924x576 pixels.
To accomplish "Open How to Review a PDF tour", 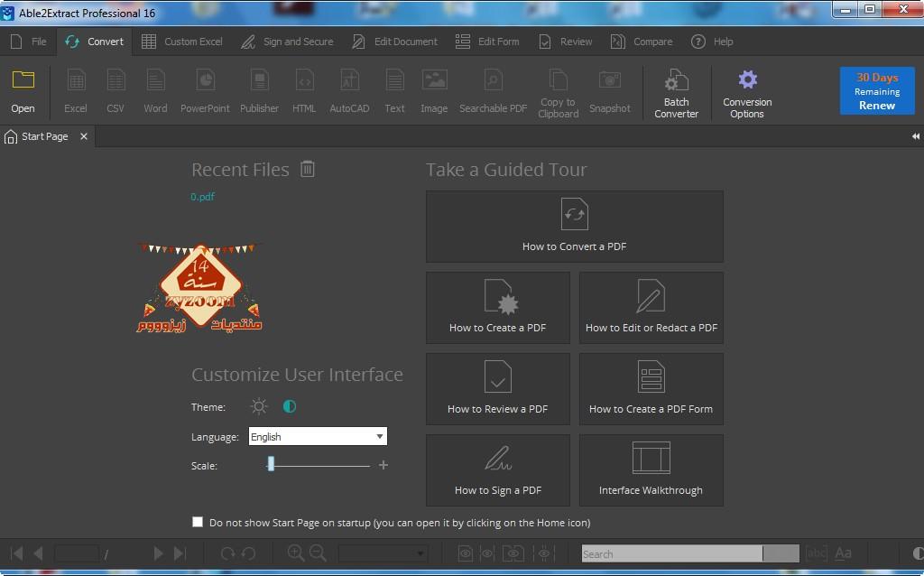I will coord(498,389).
